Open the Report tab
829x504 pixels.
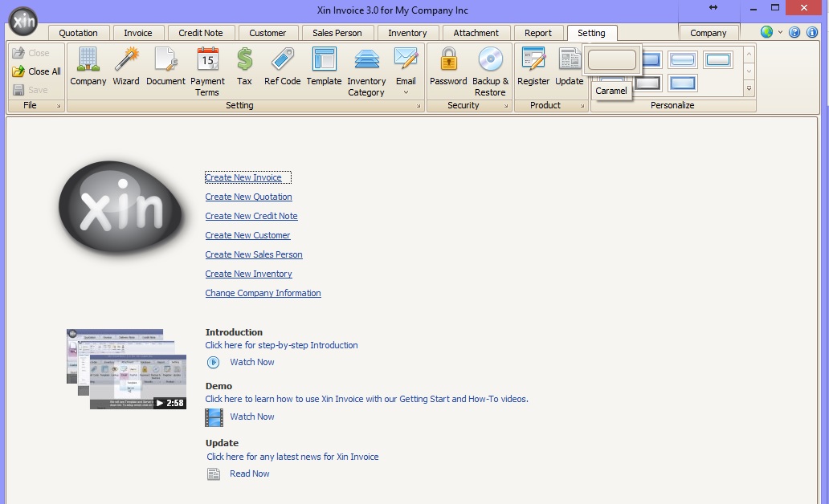click(538, 33)
